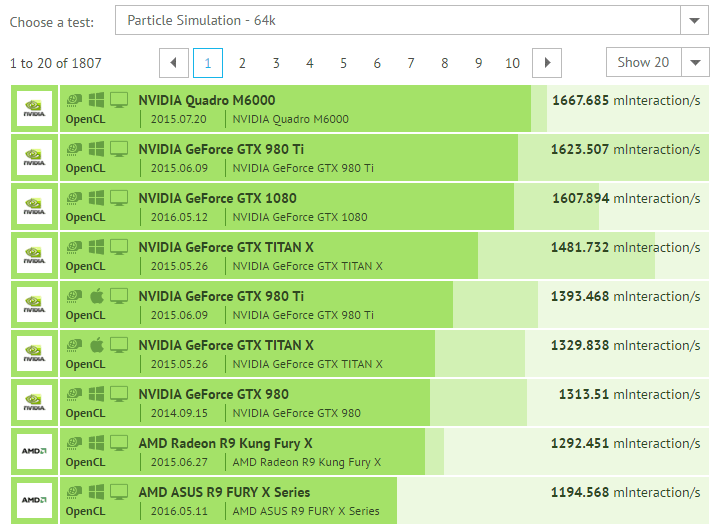This screenshot has width=716, height=525.
Task: Click the monitor icon in the Quadro M6000 row
Action: coord(119,100)
